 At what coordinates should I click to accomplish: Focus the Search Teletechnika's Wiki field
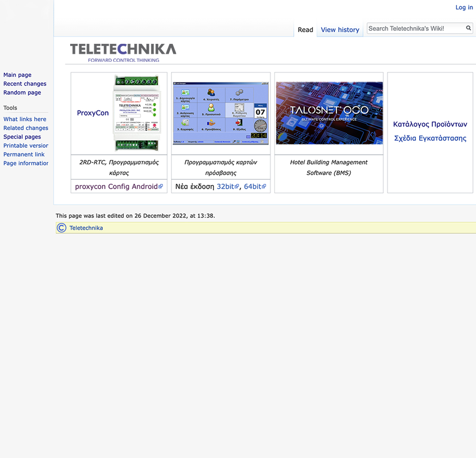pos(415,28)
